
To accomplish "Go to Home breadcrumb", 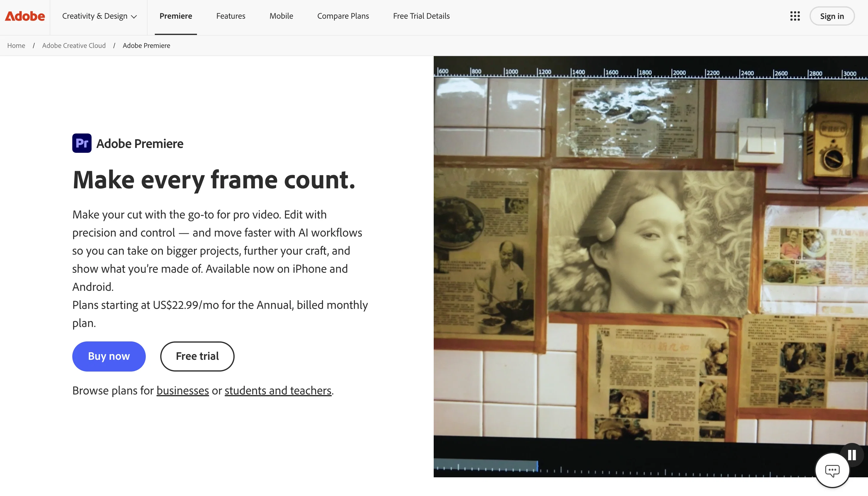I will pos(16,45).
